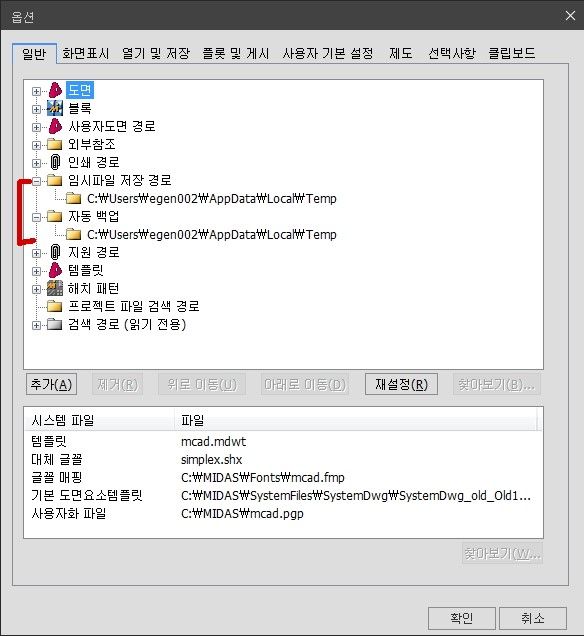
Task: Click the red icon beside 사용자도면 경로
Action: click(x=55, y=126)
